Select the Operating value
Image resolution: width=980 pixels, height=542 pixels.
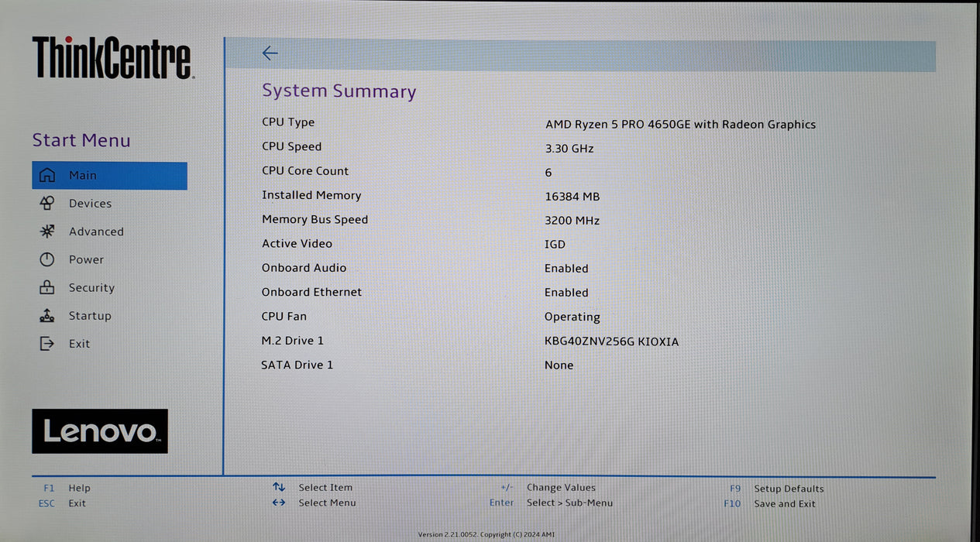[573, 317]
